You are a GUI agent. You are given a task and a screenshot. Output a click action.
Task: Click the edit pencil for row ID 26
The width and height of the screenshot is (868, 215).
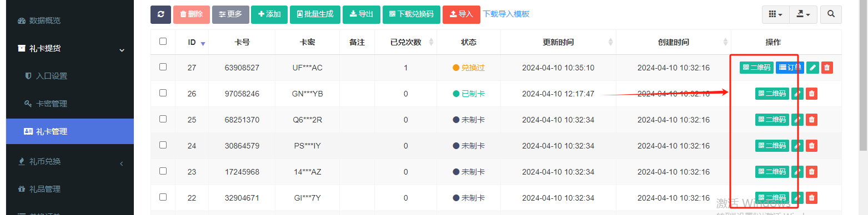point(797,94)
